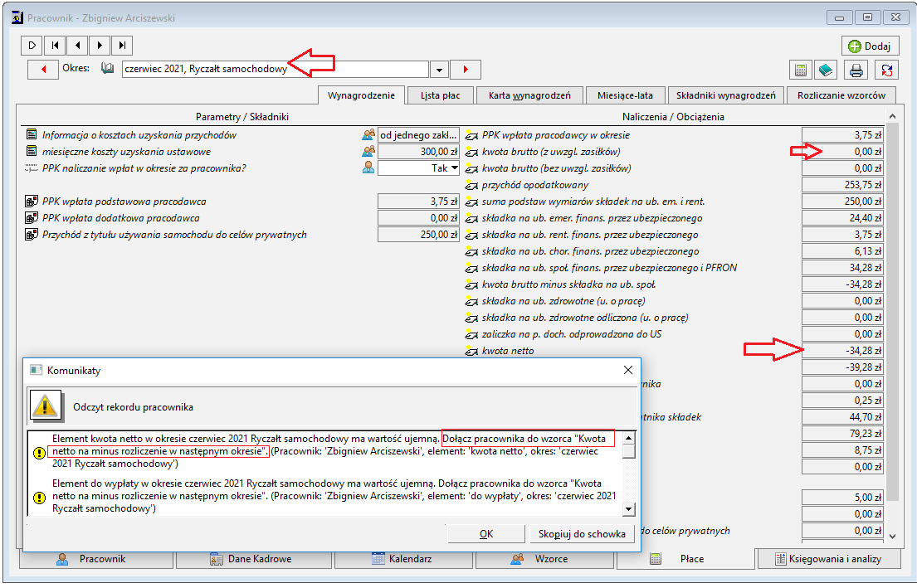Screen dimensions: 917x588
Task: Click PPK wpłata podstawowa 3,75 zł field
Action: pos(418,201)
